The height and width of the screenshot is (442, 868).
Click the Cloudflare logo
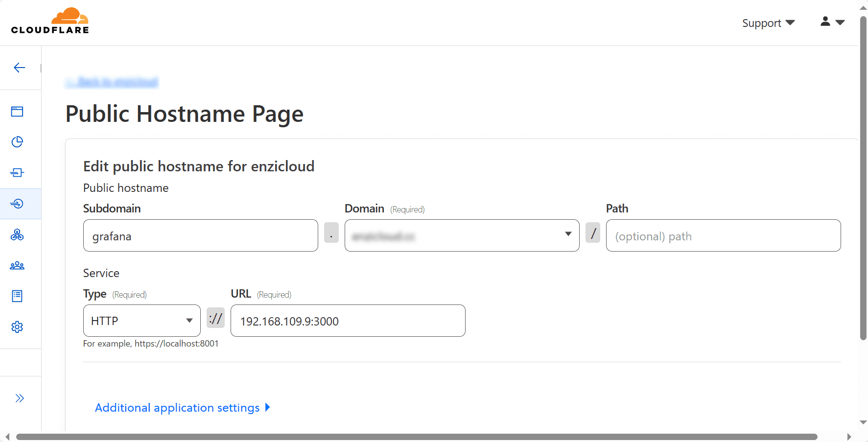click(x=50, y=21)
